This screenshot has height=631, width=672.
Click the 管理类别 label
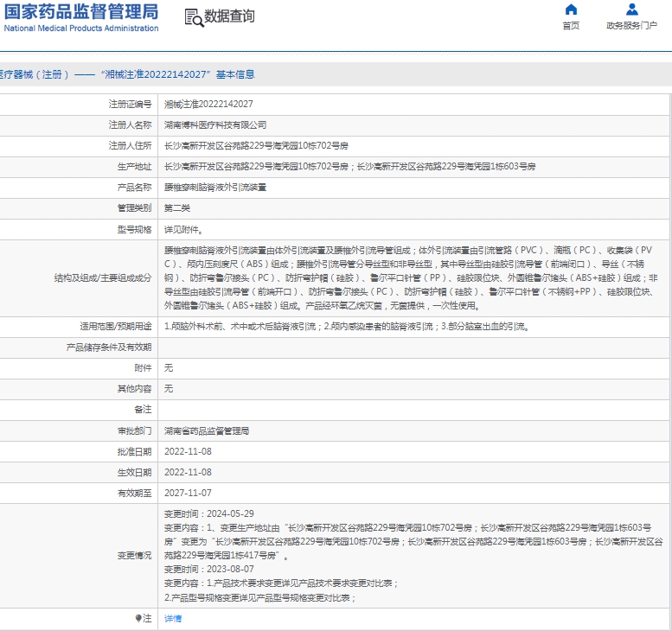point(134,208)
